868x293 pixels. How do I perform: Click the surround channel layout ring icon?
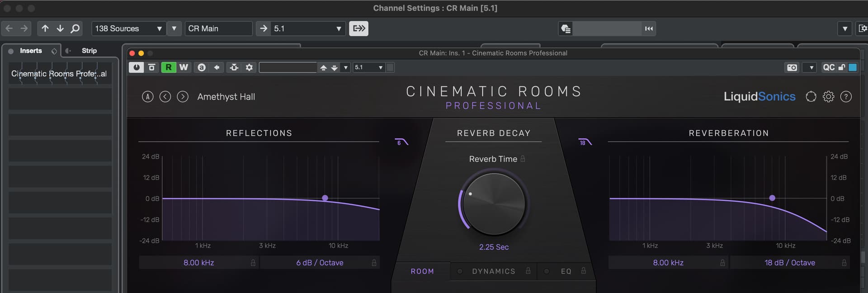click(x=811, y=97)
